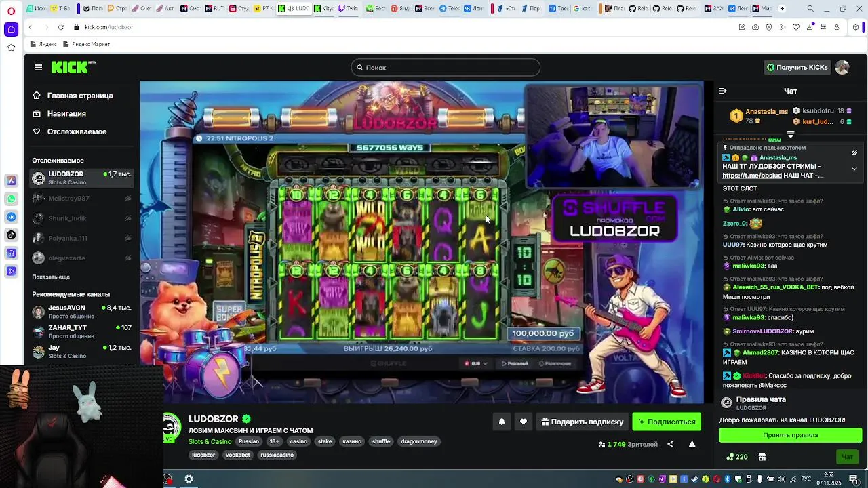Open recommended channel JesusAVGN
The height and width of the screenshot is (488, 868).
(81, 312)
